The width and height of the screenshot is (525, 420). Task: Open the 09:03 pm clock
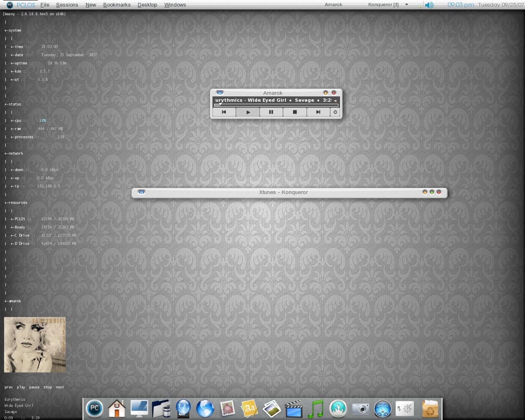click(461, 5)
